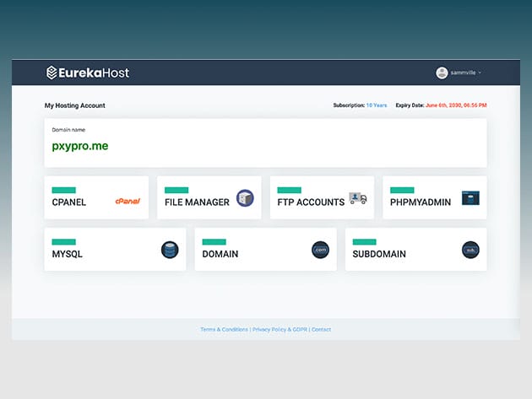The height and width of the screenshot is (399, 532).
Task: Select the pxypro.me domain name
Action: point(80,146)
